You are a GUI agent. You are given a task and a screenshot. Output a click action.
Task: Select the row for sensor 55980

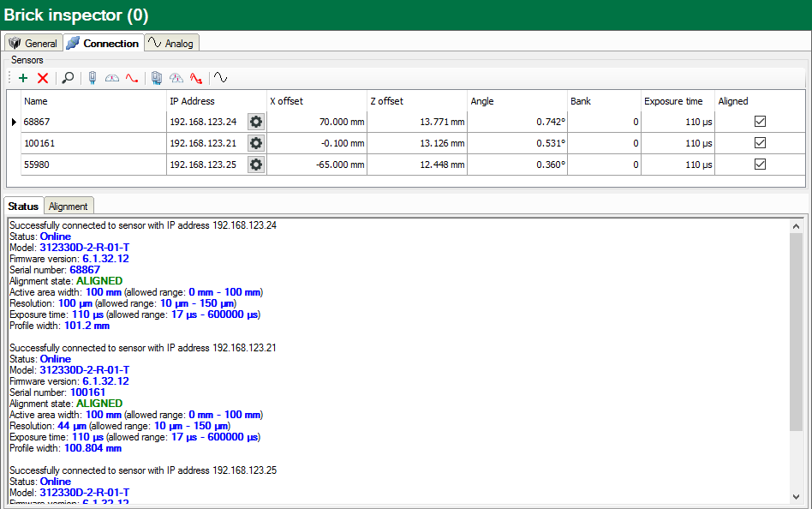point(86,165)
